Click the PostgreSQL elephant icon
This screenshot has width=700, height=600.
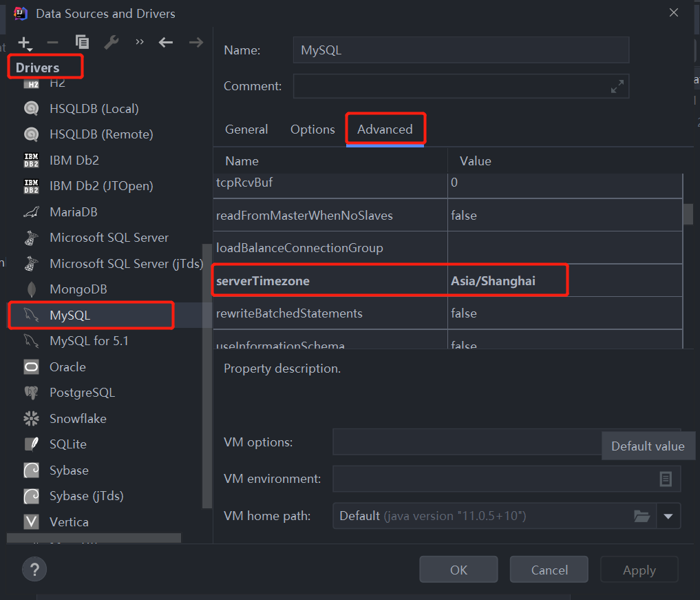pyautogui.click(x=31, y=393)
